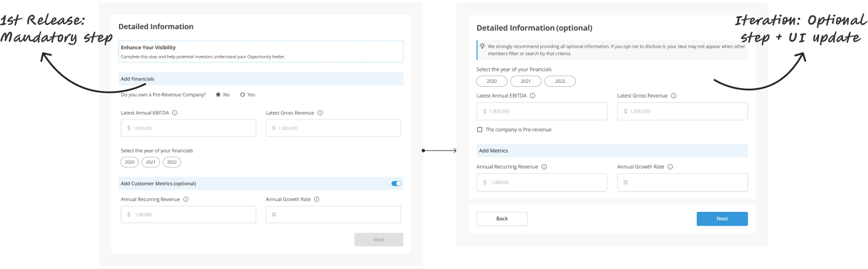Focus Annual Growth Rate field in left form
Image resolution: width=868 pixels, height=269 pixels.
333,214
